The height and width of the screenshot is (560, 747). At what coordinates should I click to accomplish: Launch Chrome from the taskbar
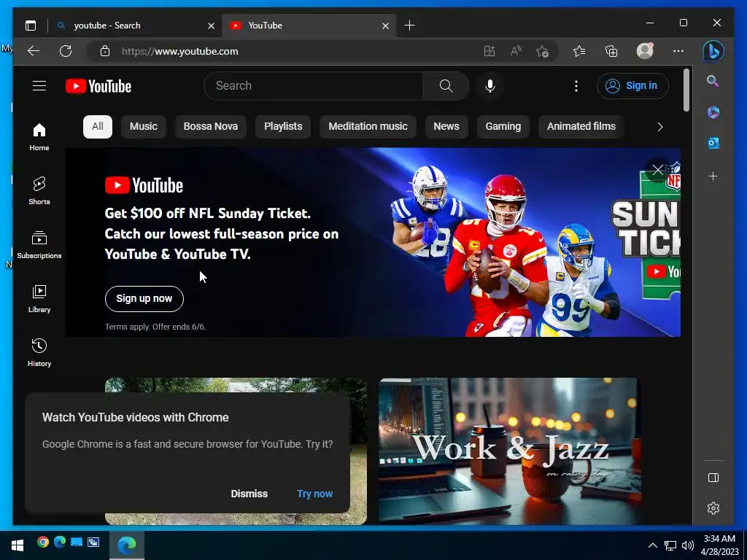(43, 542)
